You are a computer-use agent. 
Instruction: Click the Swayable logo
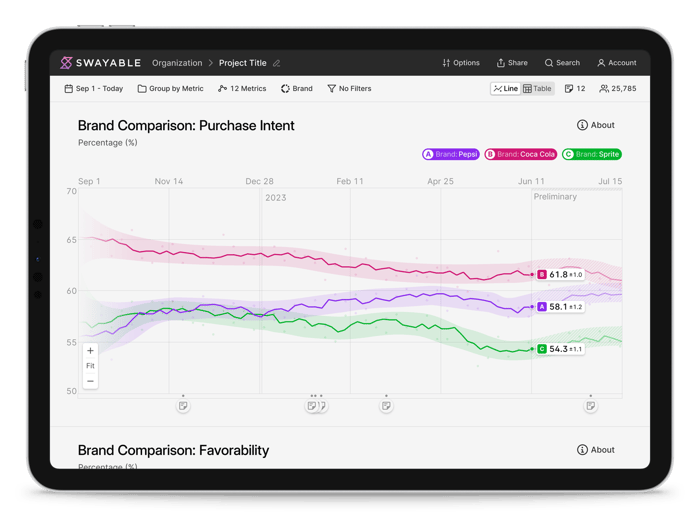pos(100,63)
